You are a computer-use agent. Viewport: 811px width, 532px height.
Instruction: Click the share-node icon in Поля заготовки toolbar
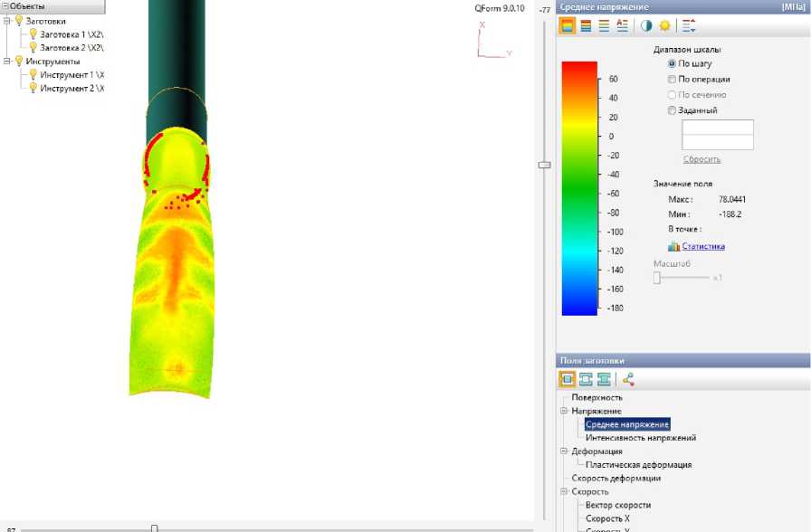[x=628, y=379]
